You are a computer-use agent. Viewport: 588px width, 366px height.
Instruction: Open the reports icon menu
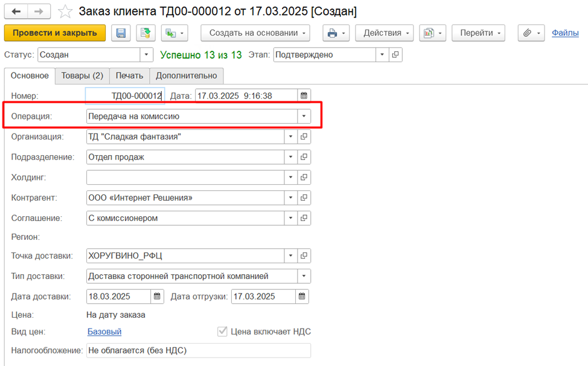click(x=432, y=33)
